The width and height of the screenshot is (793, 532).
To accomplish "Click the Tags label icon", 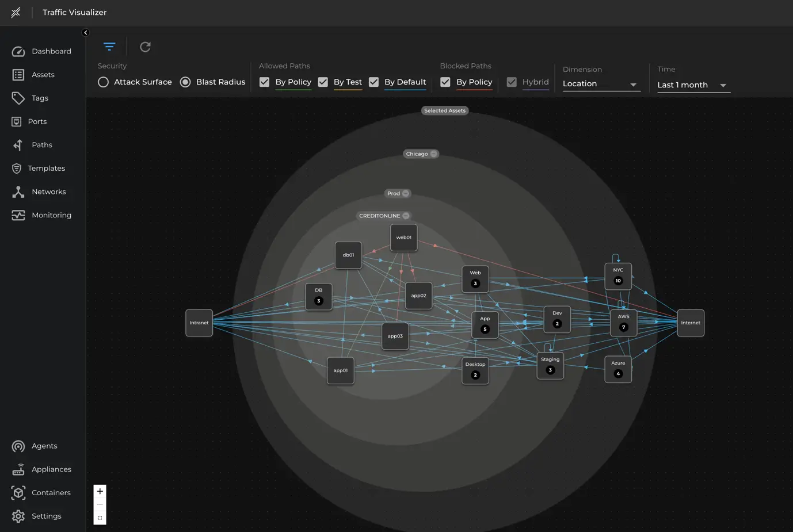I will point(18,98).
